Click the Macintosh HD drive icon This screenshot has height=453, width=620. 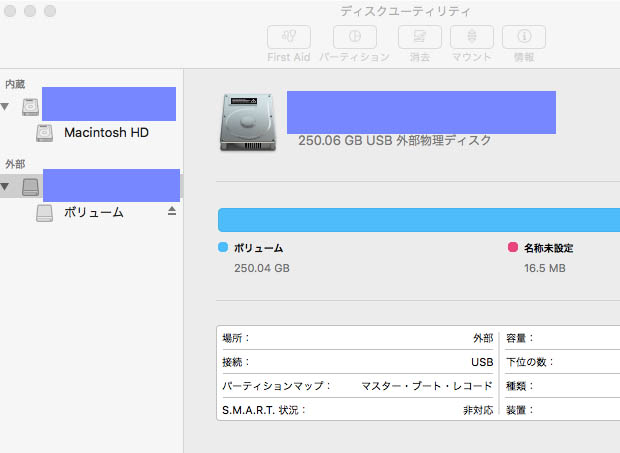point(45,132)
